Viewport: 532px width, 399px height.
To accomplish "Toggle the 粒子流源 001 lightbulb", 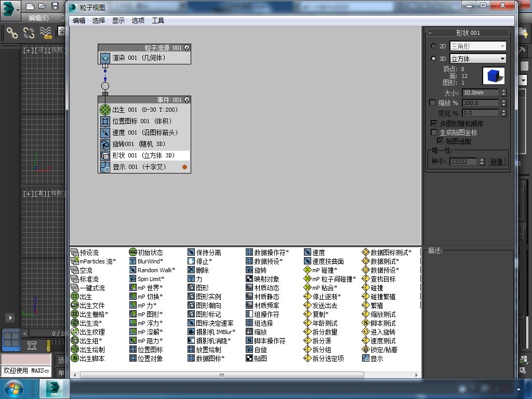I will click(x=187, y=48).
